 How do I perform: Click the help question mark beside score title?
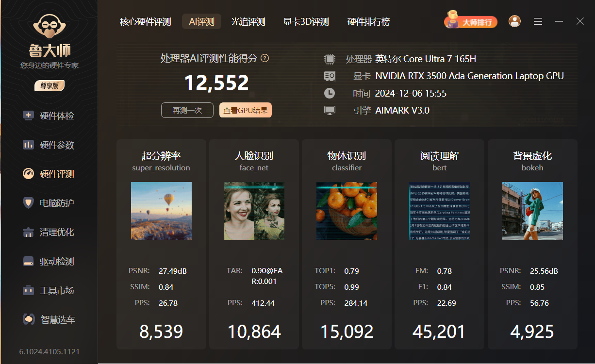pyautogui.click(x=264, y=58)
